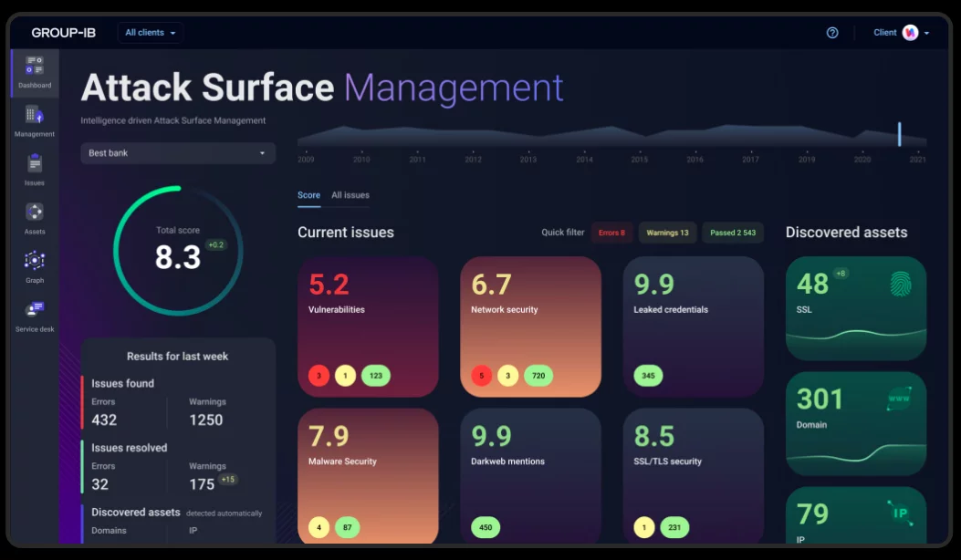The image size is (961, 560).
Task: Click yellow badge 1 on SSL/TLS security
Action: (644, 527)
